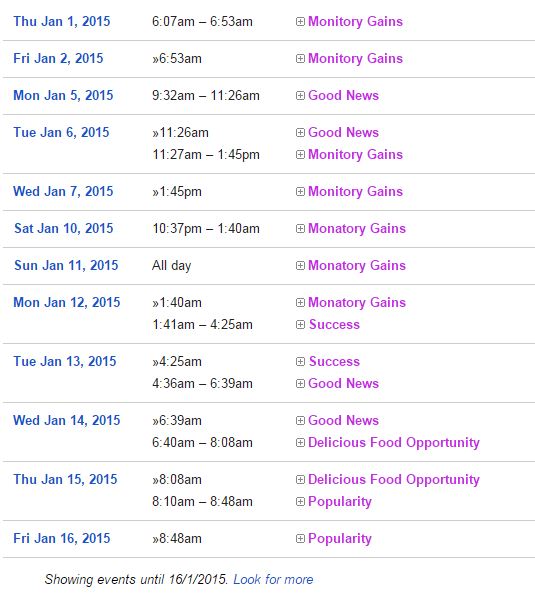Open Delicious Food Opportunity on Jan 15
This screenshot has width=535, height=615.
coord(394,480)
